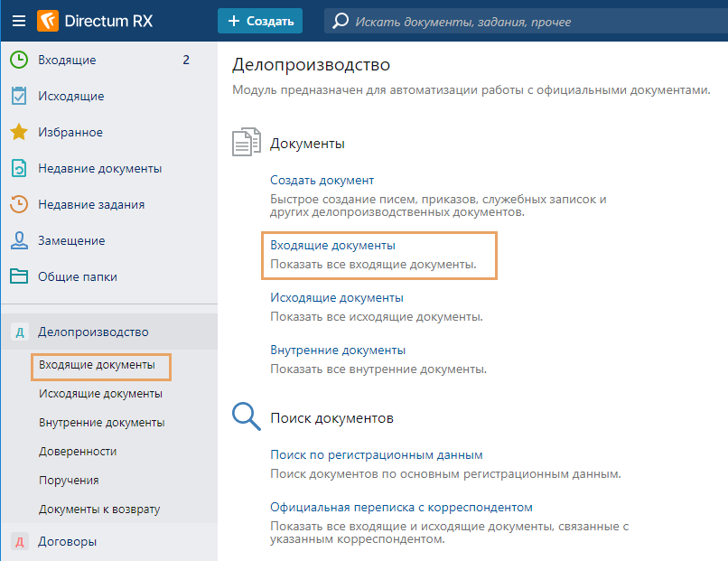Click the Outgoing checklist icon
728x561 pixels.
click(x=19, y=97)
